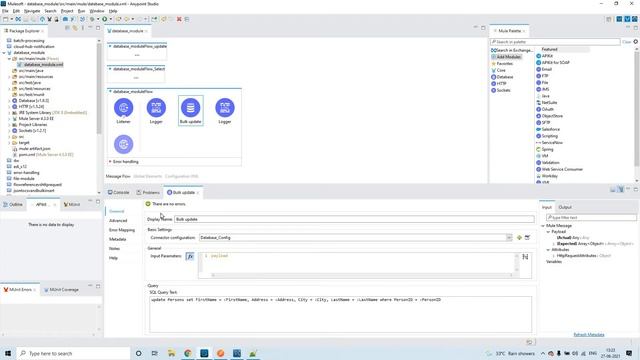The image size is (640, 360).
Task: Select pom.xml in Package Explorer
Action: pyautogui.click(x=43, y=155)
